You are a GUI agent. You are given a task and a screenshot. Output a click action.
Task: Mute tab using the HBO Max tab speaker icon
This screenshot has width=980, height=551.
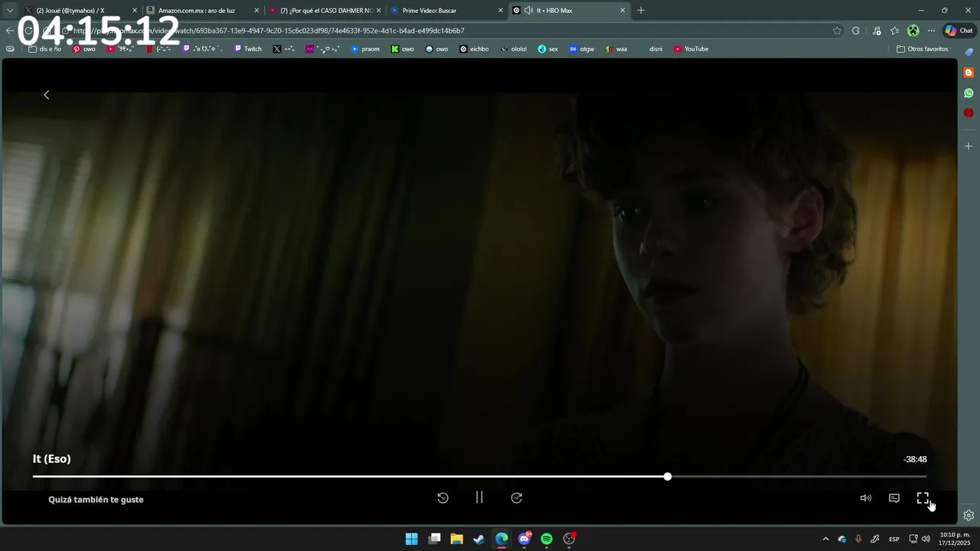click(x=528, y=11)
